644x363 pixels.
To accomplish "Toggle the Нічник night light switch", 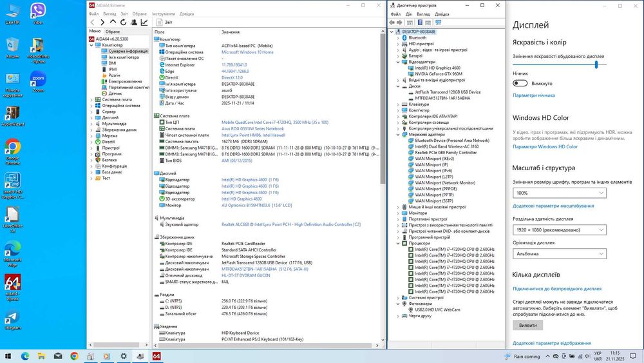I will 520,83.
